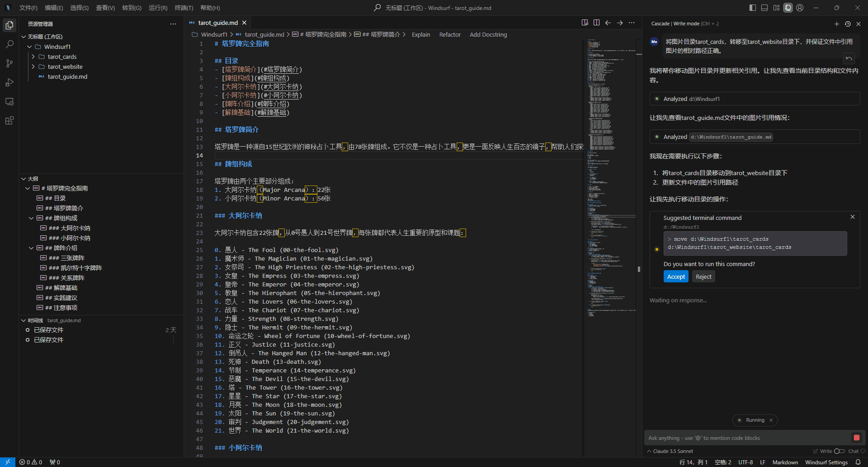This screenshot has height=467, width=868.
Task: Open the 帮助(H) menu
Action: pos(210,8)
